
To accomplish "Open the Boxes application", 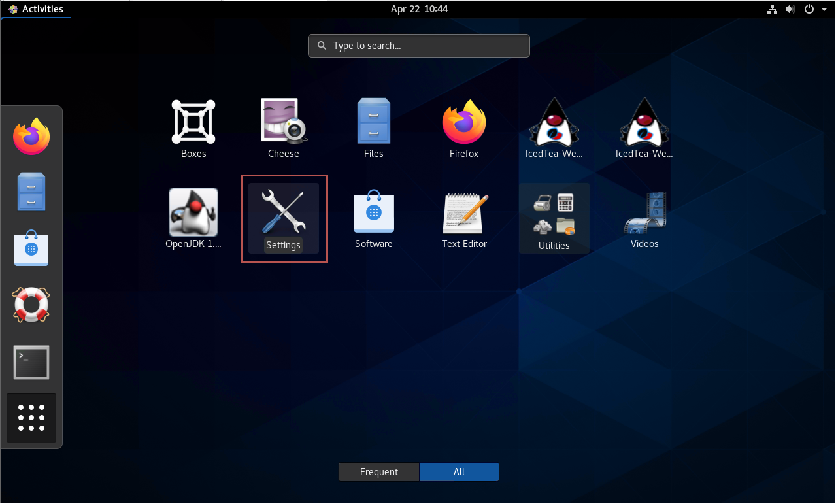I will [193, 128].
